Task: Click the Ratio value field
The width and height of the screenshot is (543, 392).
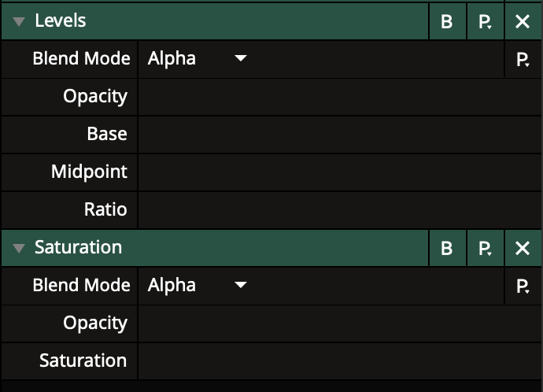Action: coord(338,210)
